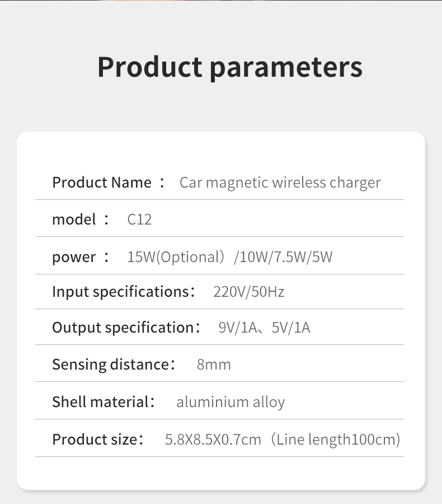
Task: Click the "8mm" sensing distance value
Action: coord(214,365)
